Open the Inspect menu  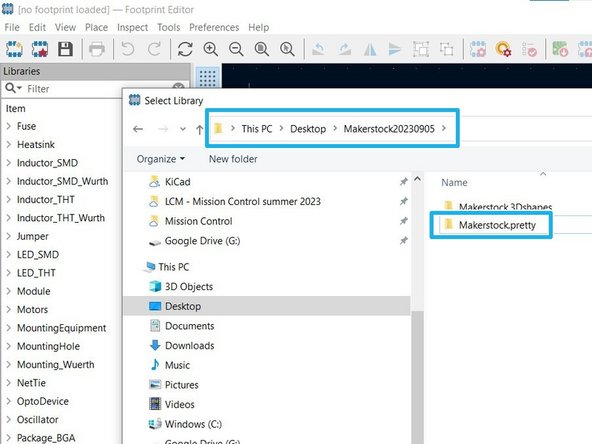[133, 28]
